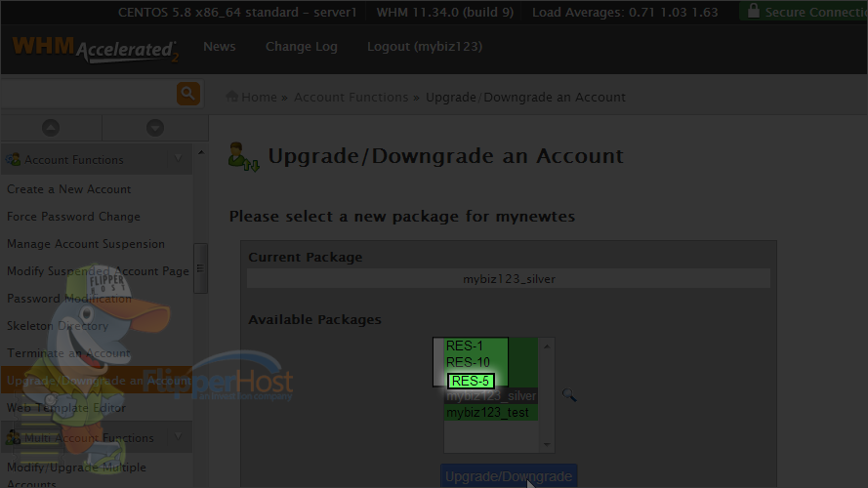Click package list scroll up arrow
Viewport: 868px width, 488px height.
(547, 346)
